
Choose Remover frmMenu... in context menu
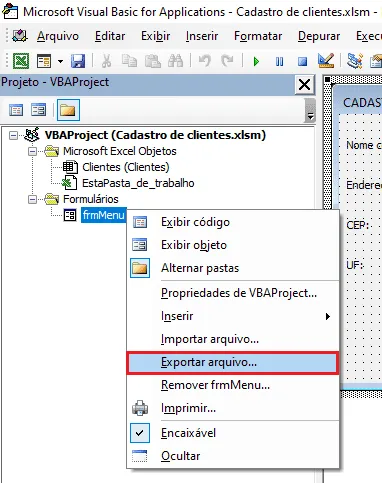point(233,385)
